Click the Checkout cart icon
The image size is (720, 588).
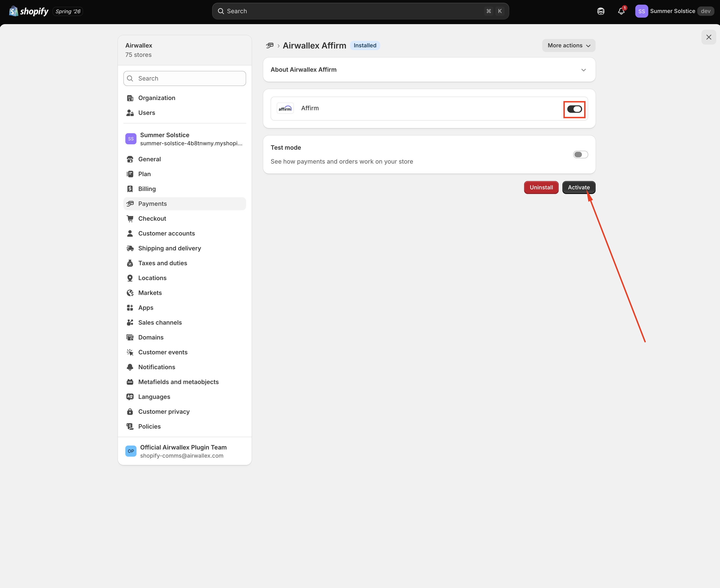point(130,219)
